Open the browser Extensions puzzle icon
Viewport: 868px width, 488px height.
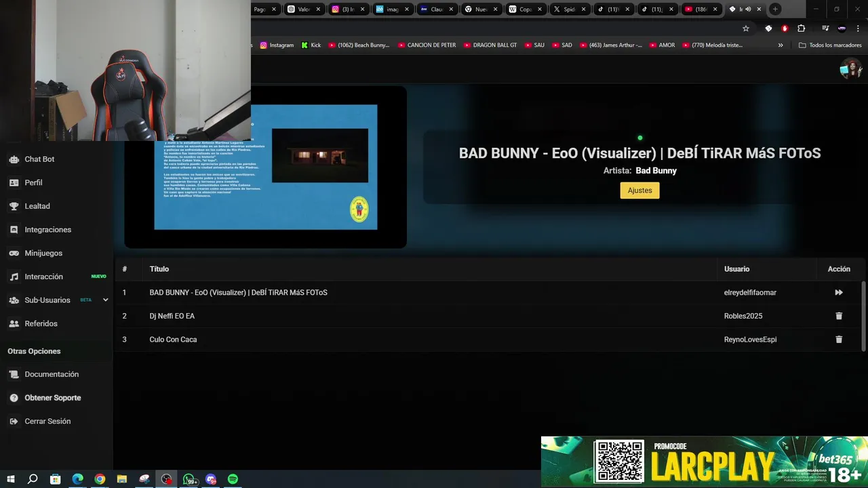[x=801, y=28]
